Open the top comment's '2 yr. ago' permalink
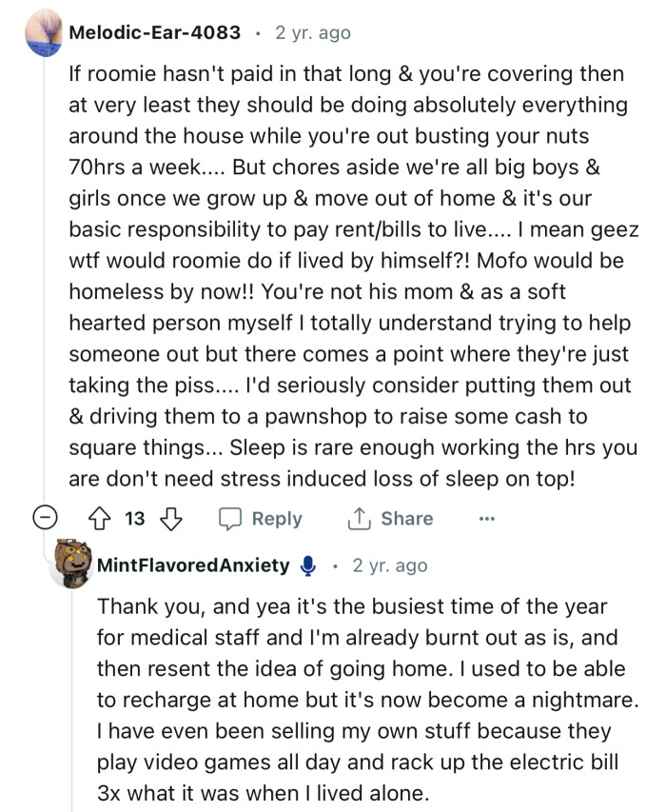Image resolution: width=666 pixels, height=812 pixels. (x=313, y=32)
